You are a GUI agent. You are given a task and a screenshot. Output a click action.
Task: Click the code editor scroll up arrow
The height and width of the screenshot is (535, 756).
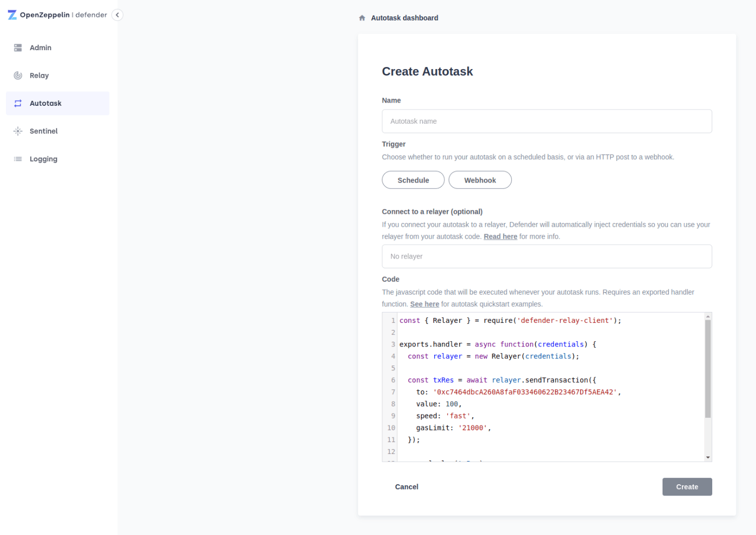pos(707,316)
